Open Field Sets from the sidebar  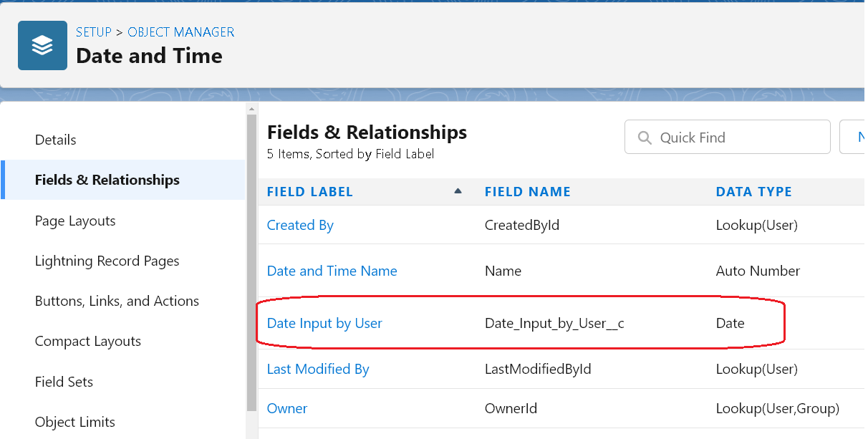point(64,382)
